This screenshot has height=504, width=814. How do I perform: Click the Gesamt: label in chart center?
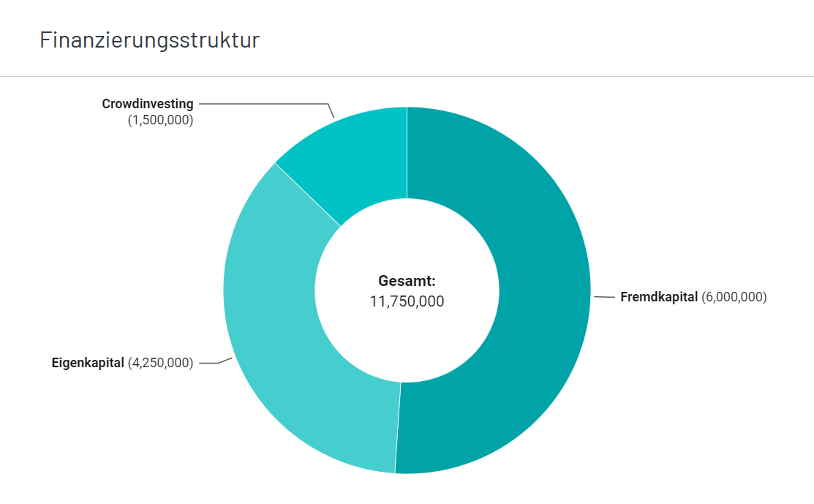pos(407,280)
